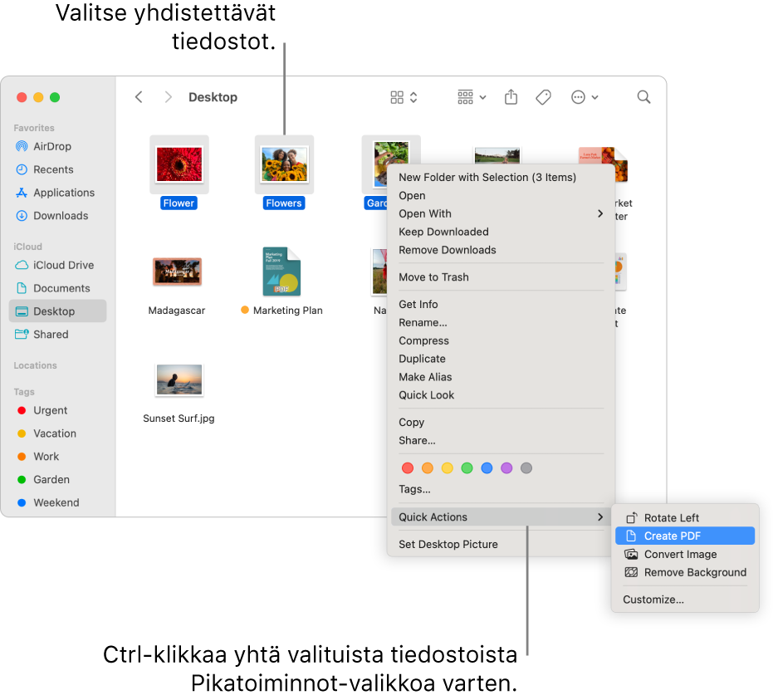Image resolution: width=773 pixels, height=700 pixels.
Task: Choose Quick Look menu entry
Action: pyautogui.click(x=501, y=395)
